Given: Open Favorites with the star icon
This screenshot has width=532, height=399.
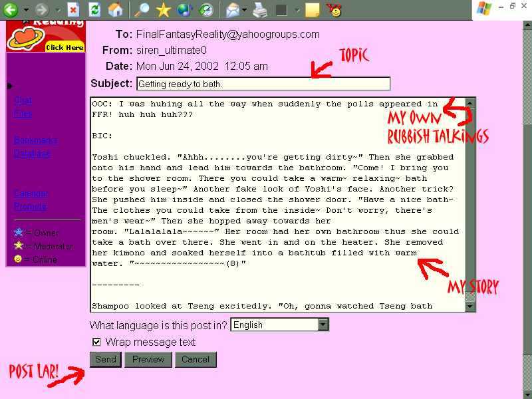Looking at the screenshot, I should point(164,9).
